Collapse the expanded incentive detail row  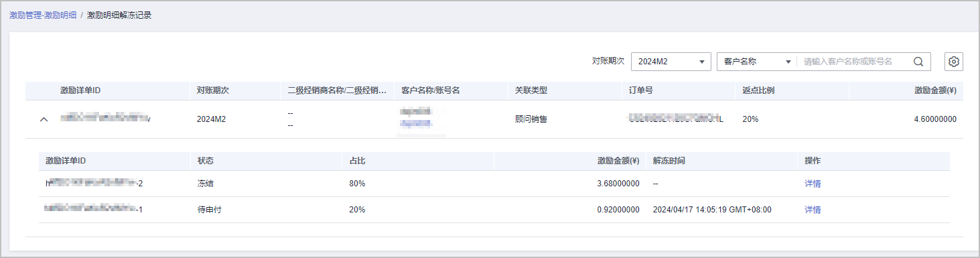(44, 119)
